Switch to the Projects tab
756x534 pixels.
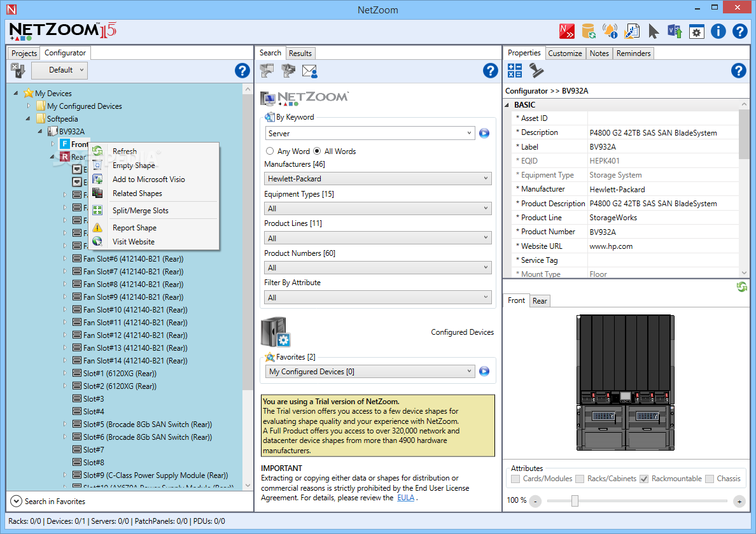pyautogui.click(x=24, y=53)
